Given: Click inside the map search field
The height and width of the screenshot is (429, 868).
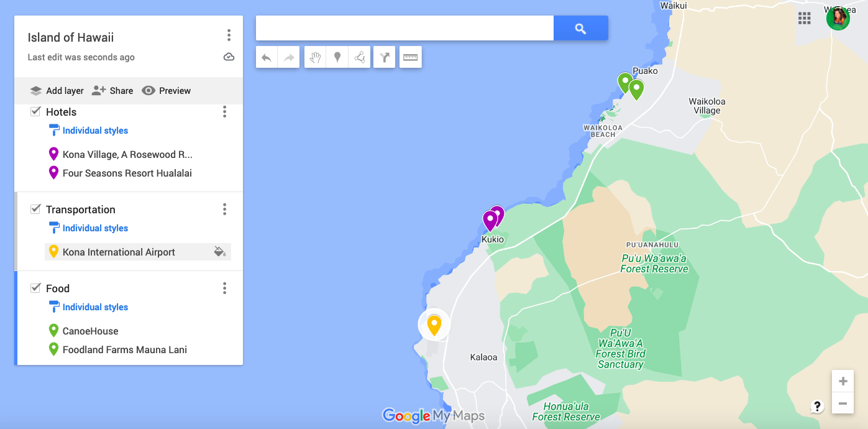Looking at the screenshot, I should 404,27.
